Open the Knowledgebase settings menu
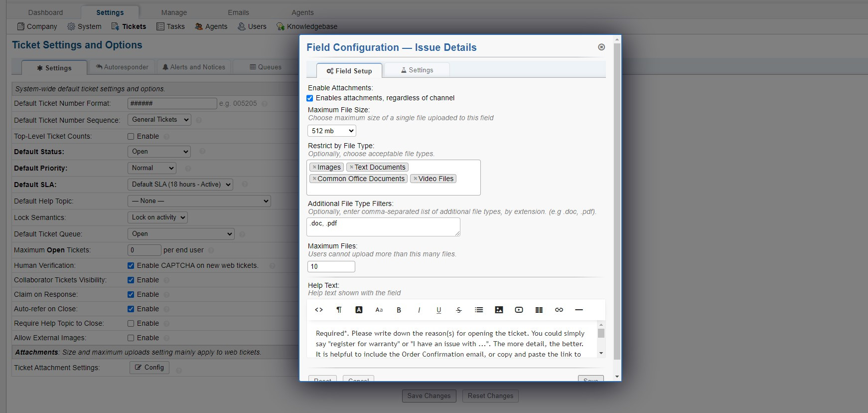This screenshot has height=413, width=868. click(x=307, y=26)
